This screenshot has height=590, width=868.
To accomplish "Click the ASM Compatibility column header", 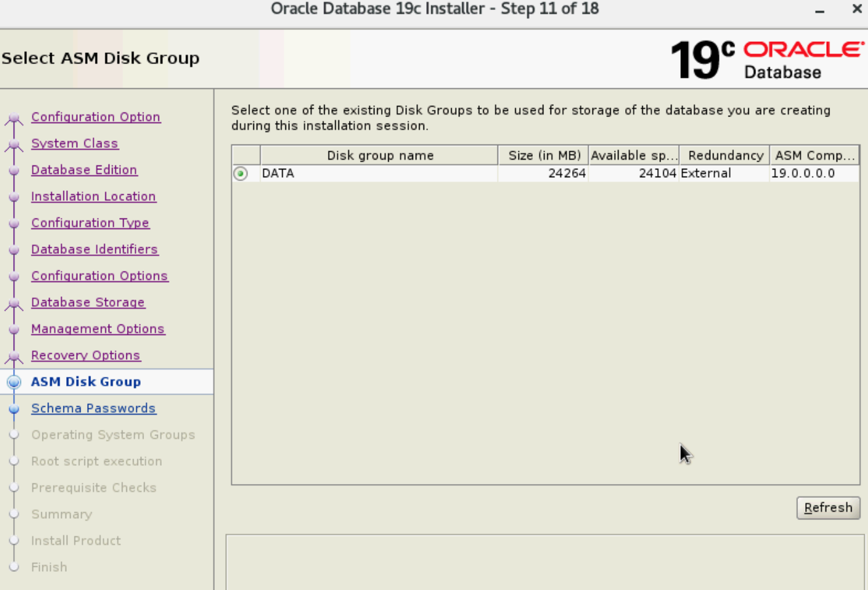I will pyautogui.click(x=814, y=155).
